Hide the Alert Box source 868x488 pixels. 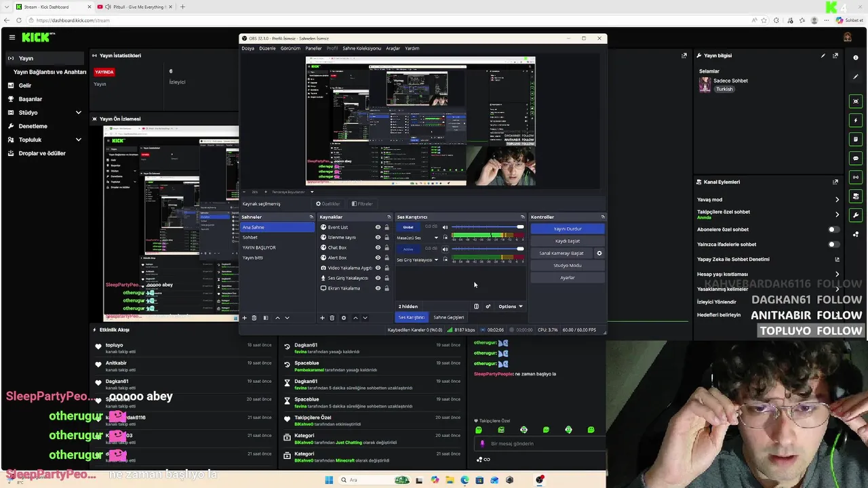point(378,258)
